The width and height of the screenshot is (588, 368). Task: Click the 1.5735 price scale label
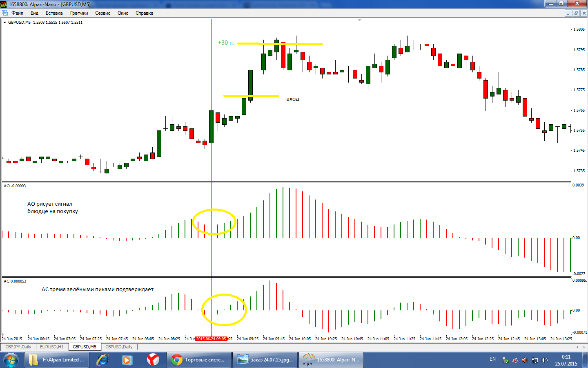(579, 171)
